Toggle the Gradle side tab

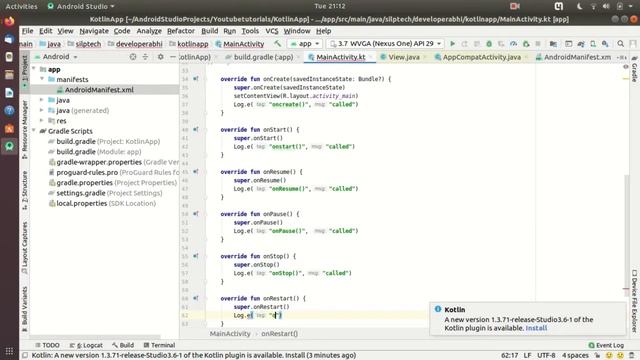tap(635, 69)
